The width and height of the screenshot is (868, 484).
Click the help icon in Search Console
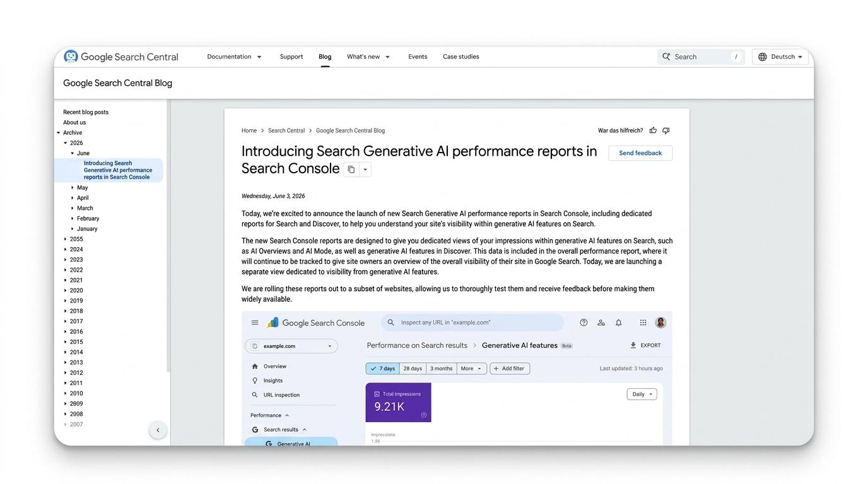pos(584,323)
